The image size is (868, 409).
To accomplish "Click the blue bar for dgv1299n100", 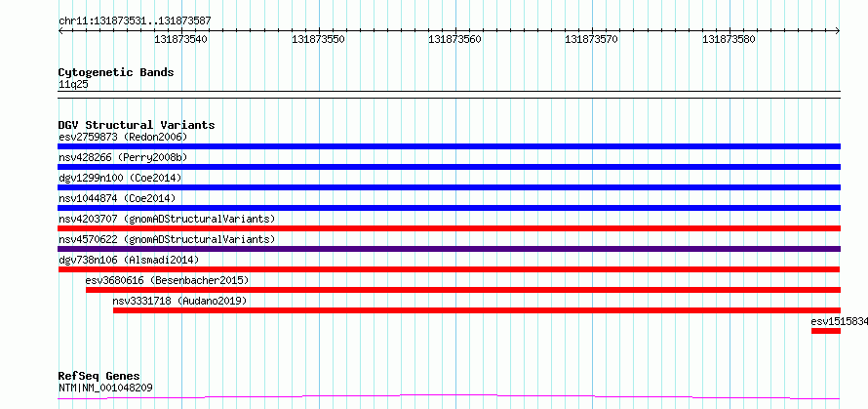I will (x=449, y=187).
